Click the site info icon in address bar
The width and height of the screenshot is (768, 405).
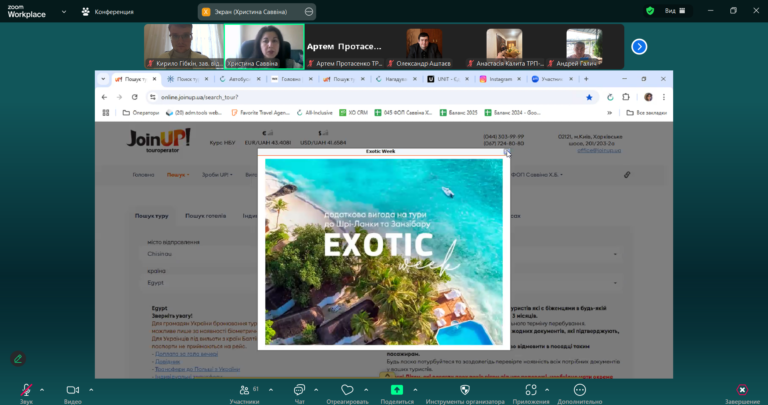click(x=153, y=97)
